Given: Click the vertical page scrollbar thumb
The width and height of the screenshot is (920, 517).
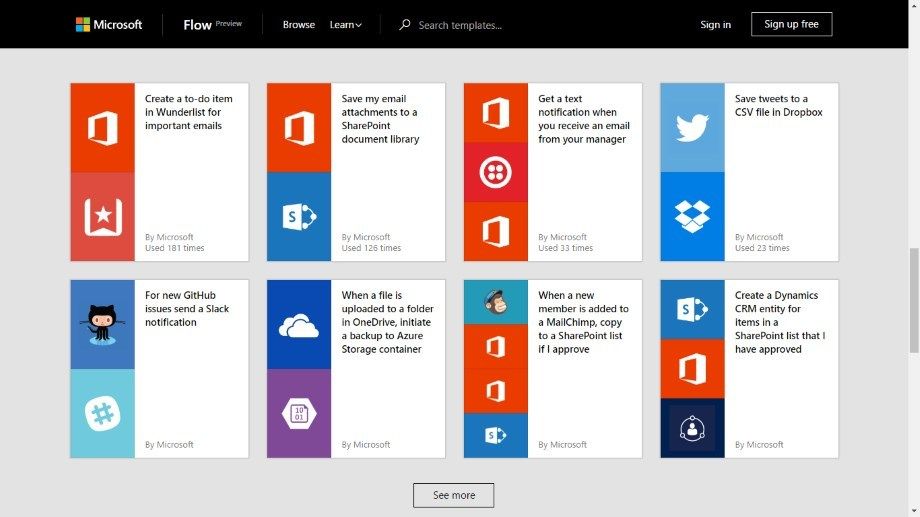Looking at the screenshot, I should (913, 300).
